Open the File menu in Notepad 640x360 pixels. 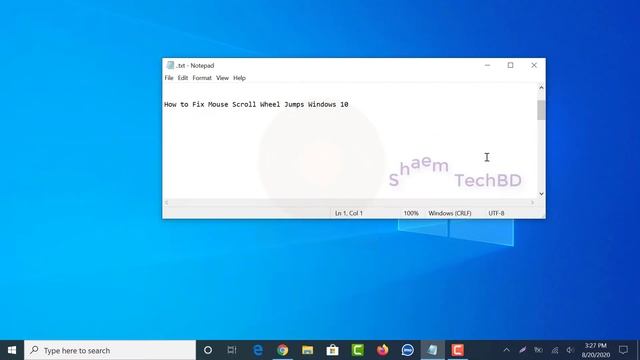[169, 78]
